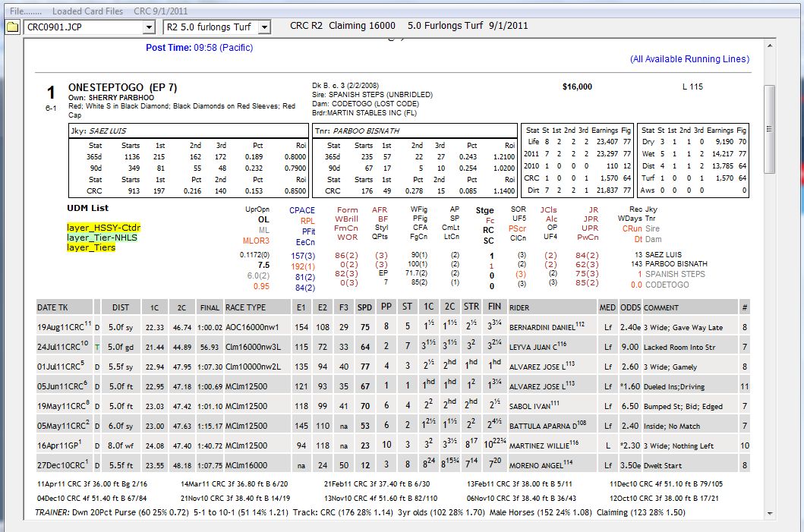Open the Loaded Card Files menu
This screenshot has width=804, height=532.
coord(87,11)
